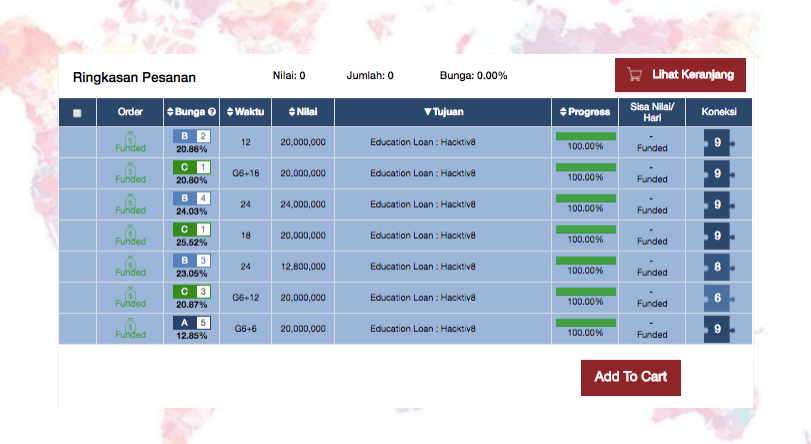Image resolution: width=811 pixels, height=444 pixels.
Task: Click Education Loan : Hacktiv8 in 12,800,000 row
Action: tap(423, 267)
